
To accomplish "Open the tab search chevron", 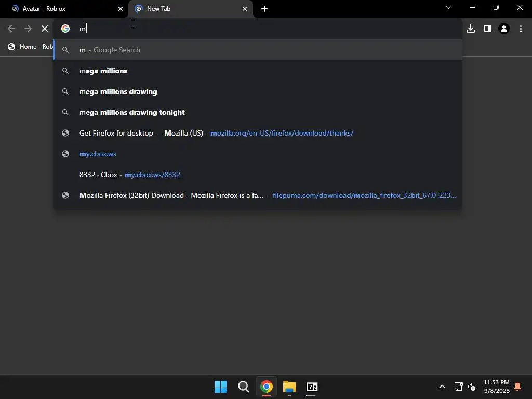I will (448, 7).
